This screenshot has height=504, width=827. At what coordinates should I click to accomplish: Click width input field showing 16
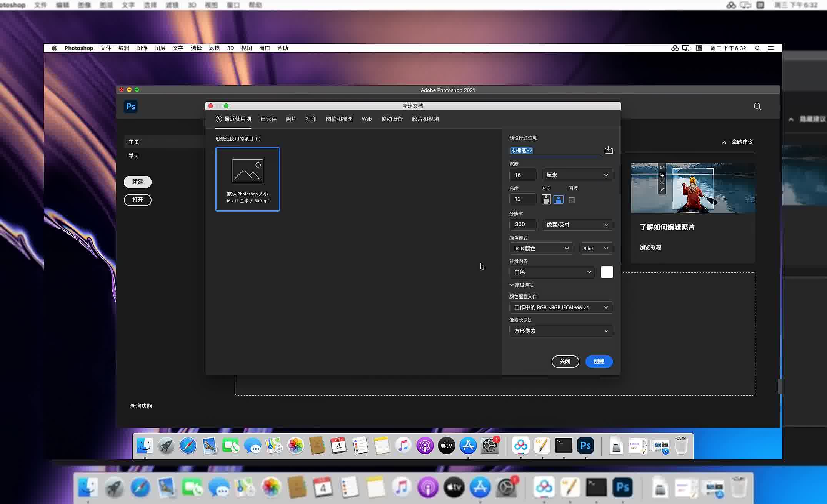click(x=523, y=175)
